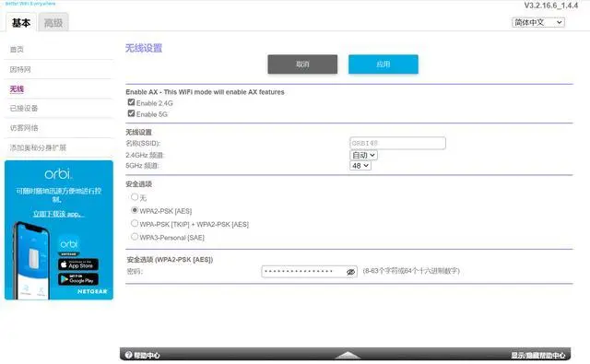Toggle password visibility eye icon
590x364 pixels.
click(350, 272)
